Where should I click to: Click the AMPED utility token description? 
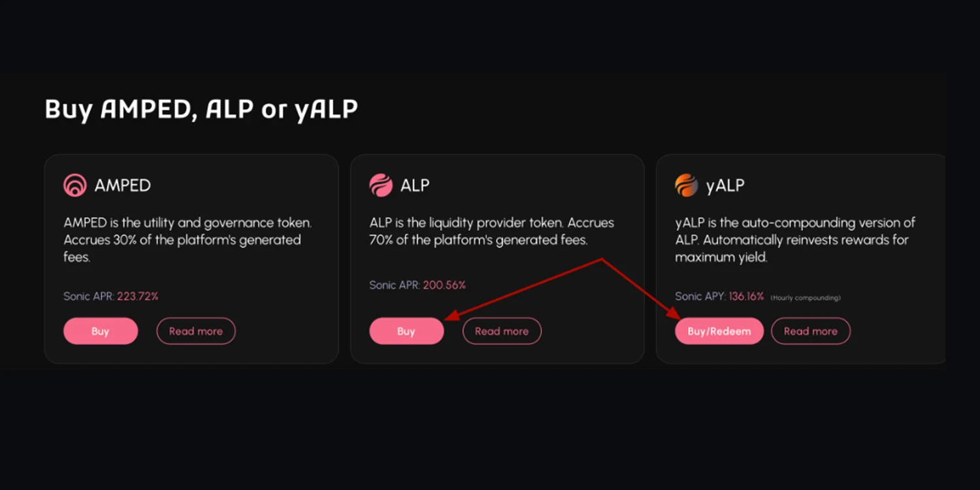point(188,240)
